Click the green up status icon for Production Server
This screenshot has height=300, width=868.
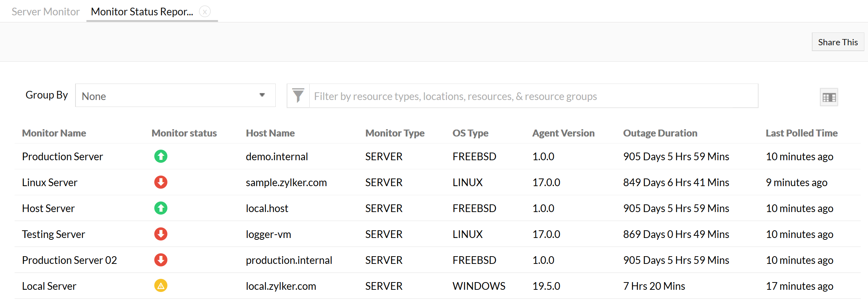[160, 156]
